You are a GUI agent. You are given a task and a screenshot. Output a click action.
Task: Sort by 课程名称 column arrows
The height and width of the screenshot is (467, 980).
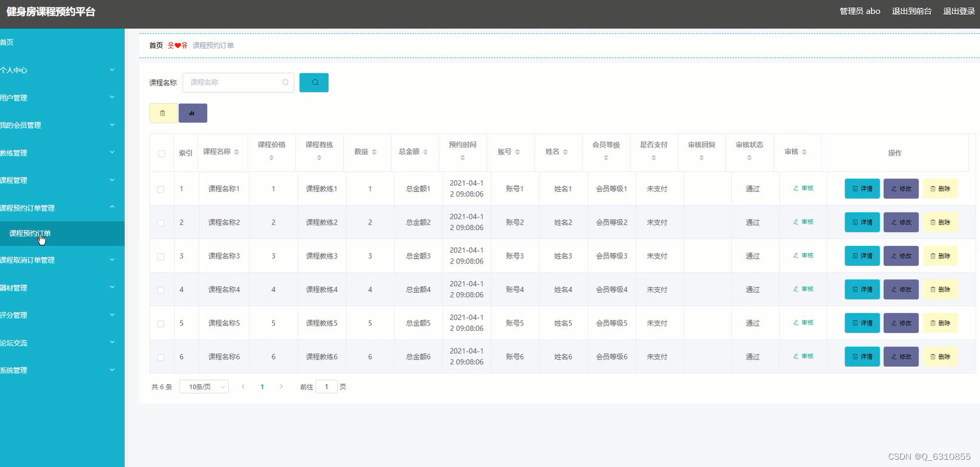pyautogui.click(x=237, y=152)
